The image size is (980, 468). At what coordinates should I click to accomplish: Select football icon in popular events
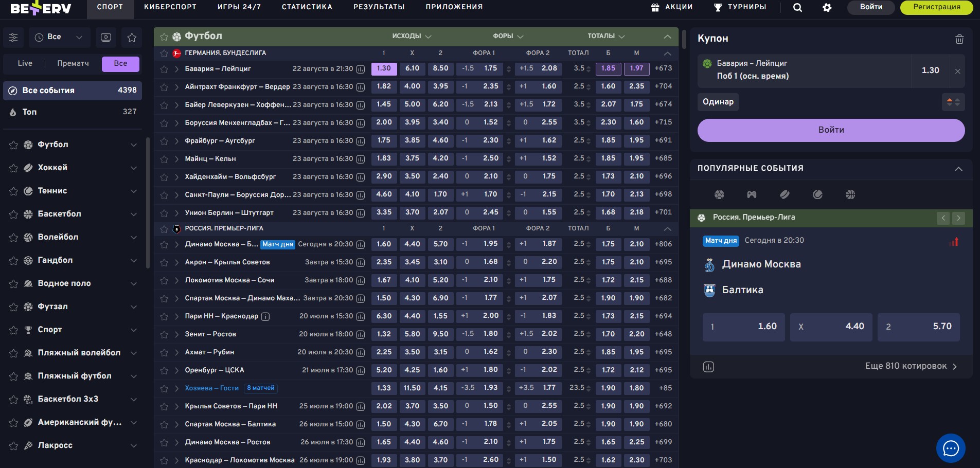point(719,194)
